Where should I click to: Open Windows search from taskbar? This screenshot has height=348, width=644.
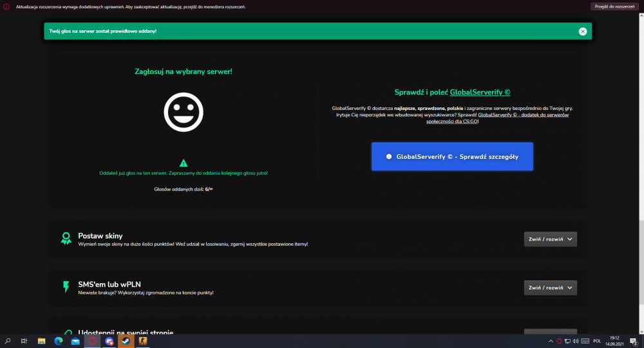[7, 341]
